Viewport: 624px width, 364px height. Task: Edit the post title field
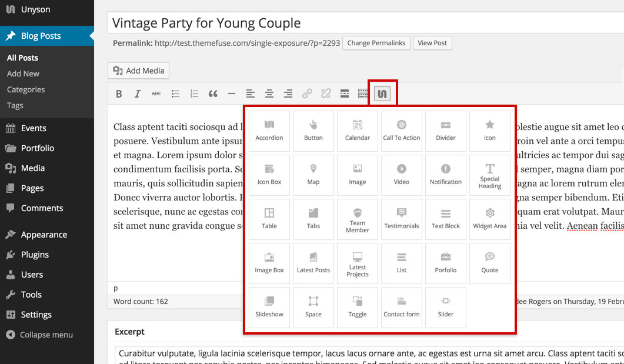point(365,23)
